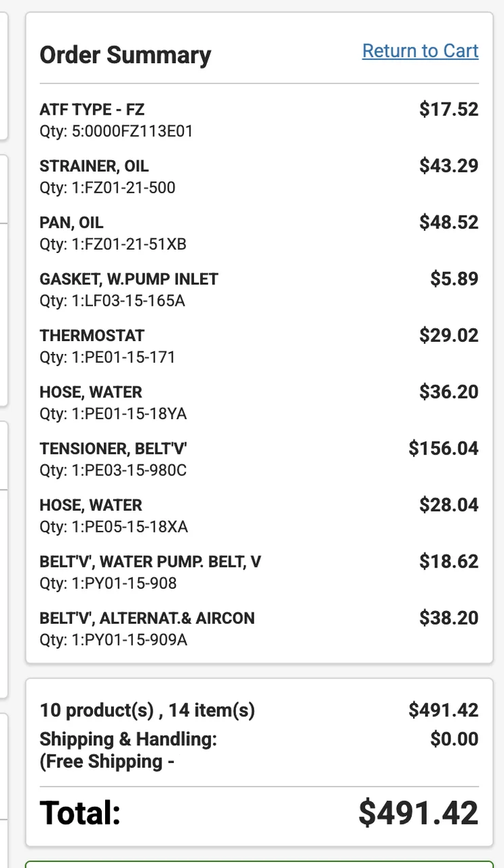Select the TENSIONER, BELT'V' item name
This screenshot has height=868, width=504.
click(113, 448)
